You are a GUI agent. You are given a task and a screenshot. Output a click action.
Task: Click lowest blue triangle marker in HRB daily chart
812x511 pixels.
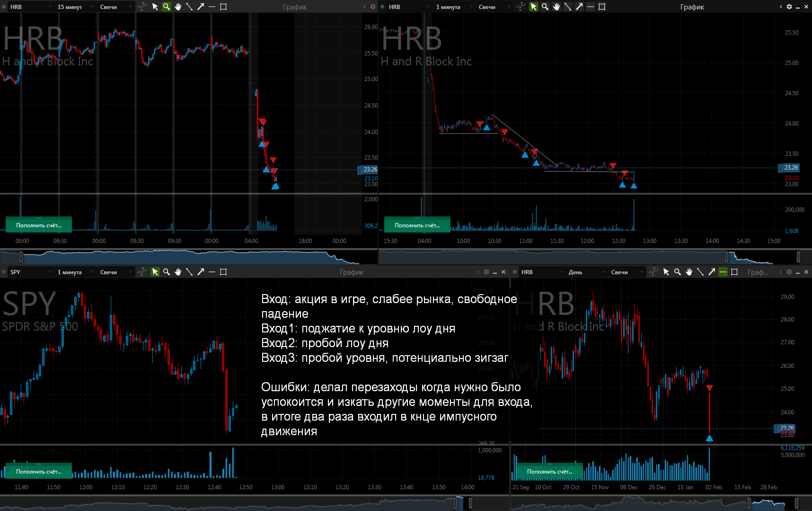(709, 438)
